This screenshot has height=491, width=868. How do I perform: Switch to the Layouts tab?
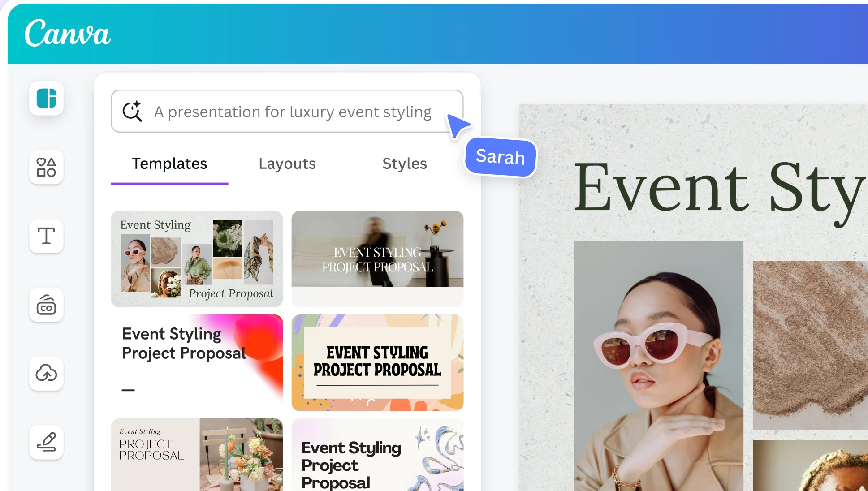click(287, 164)
